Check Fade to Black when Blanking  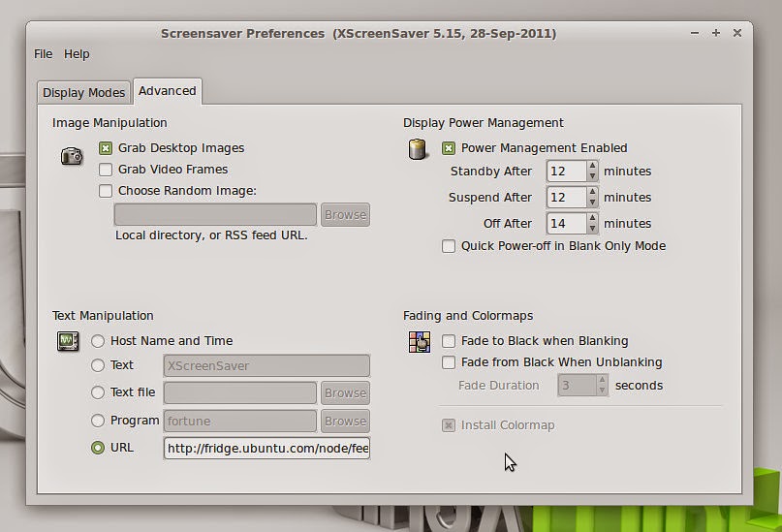pyautogui.click(x=449, y=341)
